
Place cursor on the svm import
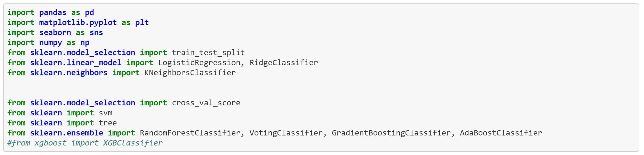tap(105, 113)
